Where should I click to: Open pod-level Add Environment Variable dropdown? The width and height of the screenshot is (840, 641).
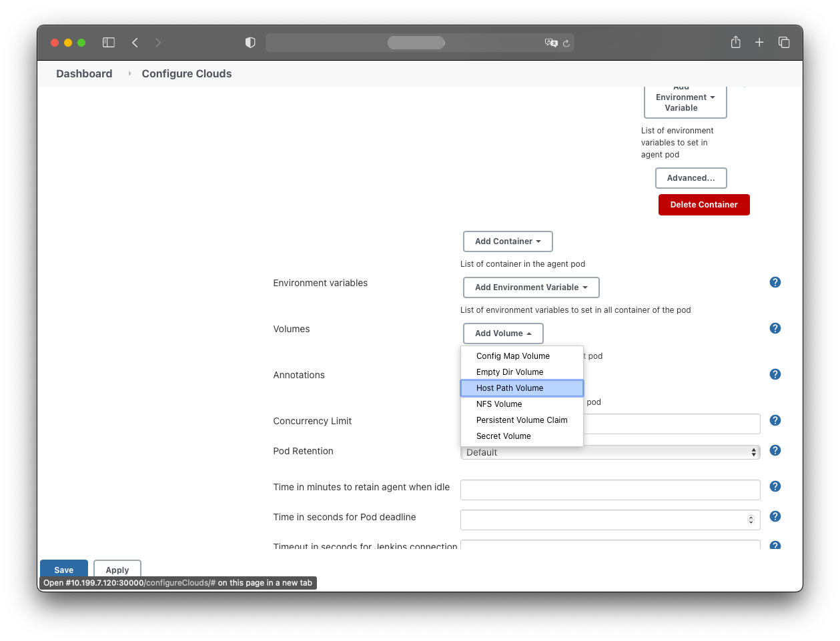531,287
